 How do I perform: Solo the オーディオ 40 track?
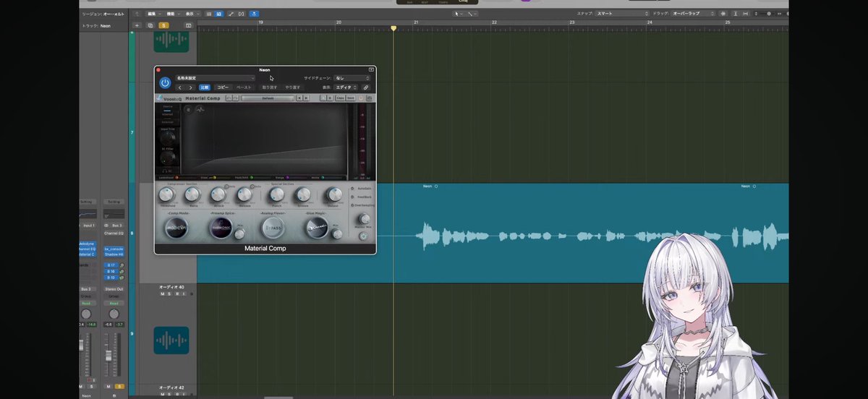(x=170, y=294)
